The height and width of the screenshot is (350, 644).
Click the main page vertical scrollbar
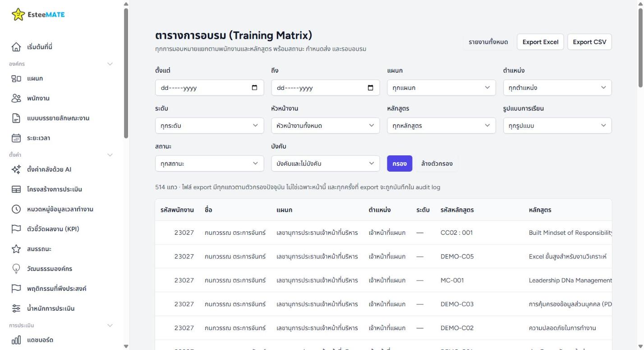click(x=641, y=47)
